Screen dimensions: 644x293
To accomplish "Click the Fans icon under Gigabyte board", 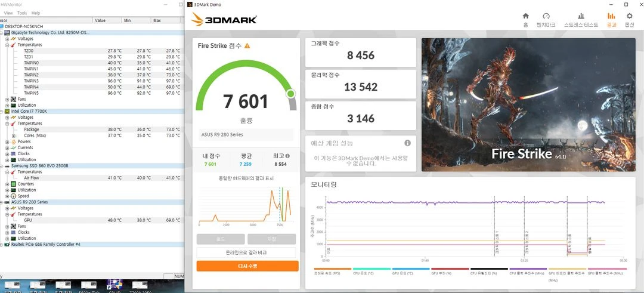I will pyautogui.click(x=14, y=99).
